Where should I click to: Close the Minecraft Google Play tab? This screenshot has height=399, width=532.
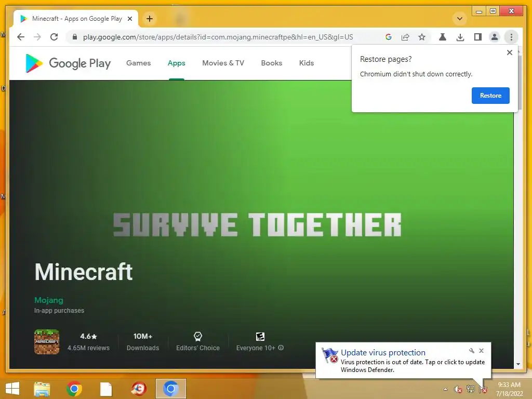pos(129,19)
